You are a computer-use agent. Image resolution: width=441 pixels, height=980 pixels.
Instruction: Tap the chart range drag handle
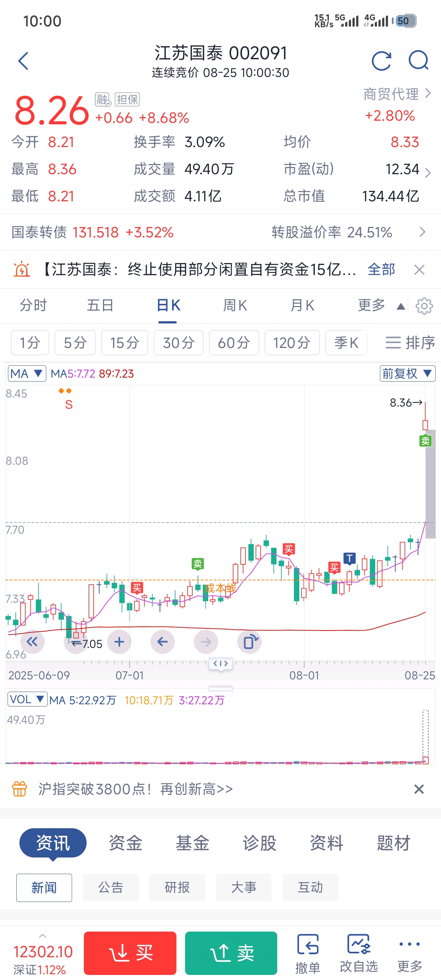[x=221, y=664]
